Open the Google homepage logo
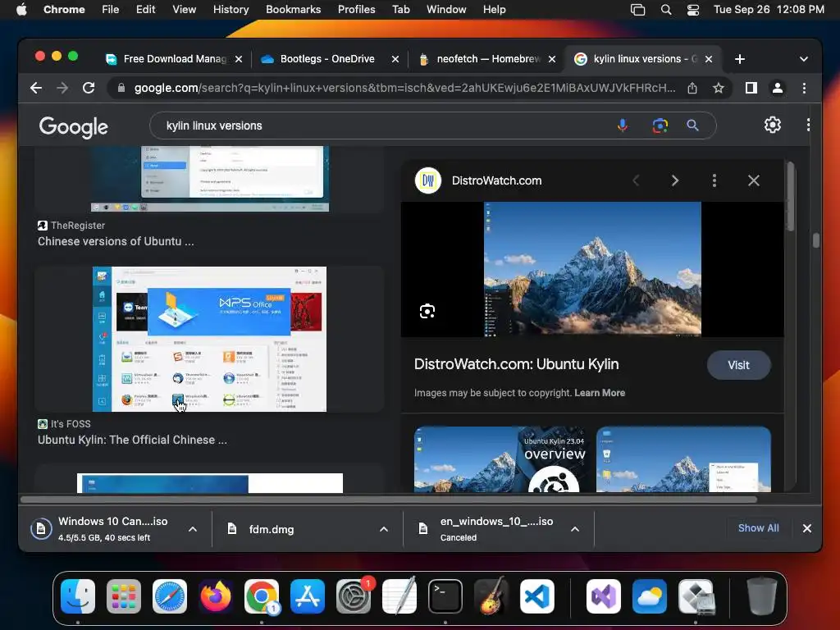This screenshot has width=840, height=630. pyautogui.click(x=73, y=126)
